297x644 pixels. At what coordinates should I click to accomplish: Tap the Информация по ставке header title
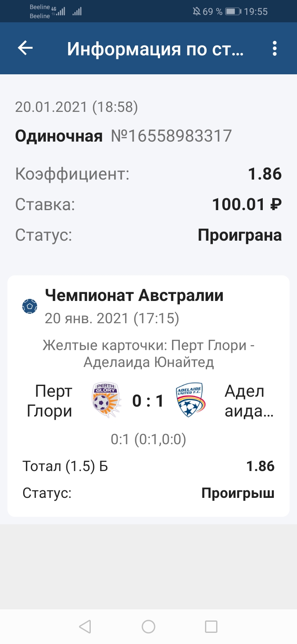(x=156, y=49)
